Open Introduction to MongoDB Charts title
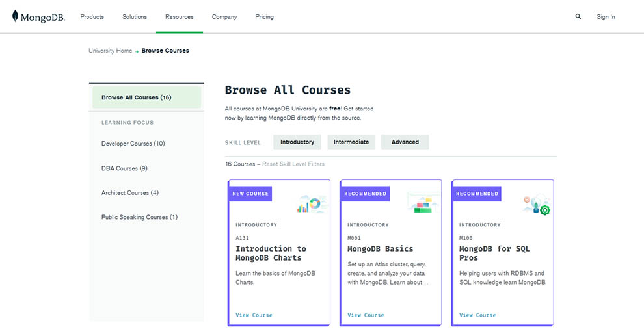The width and height of the screenshot is (644, 336). [271, 253]
